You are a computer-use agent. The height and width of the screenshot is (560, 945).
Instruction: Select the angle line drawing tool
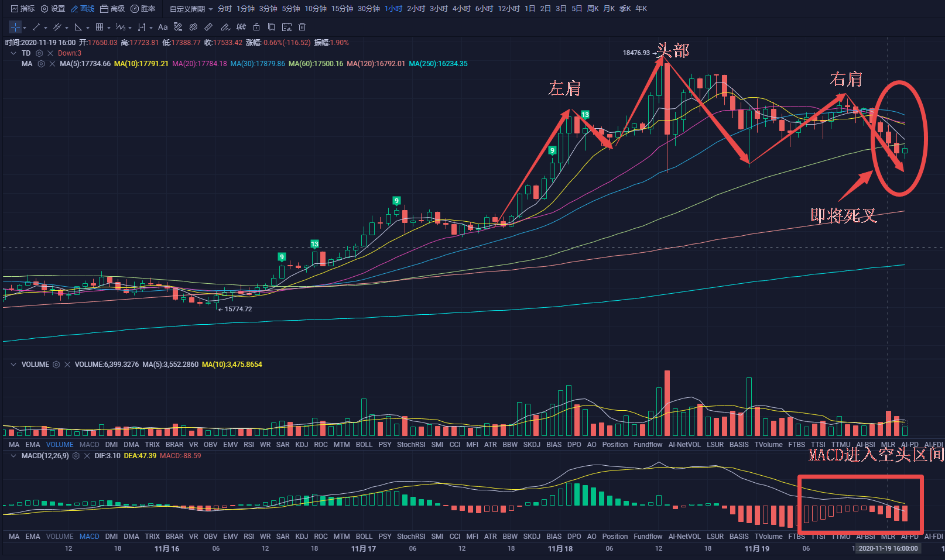coord(78,27)
